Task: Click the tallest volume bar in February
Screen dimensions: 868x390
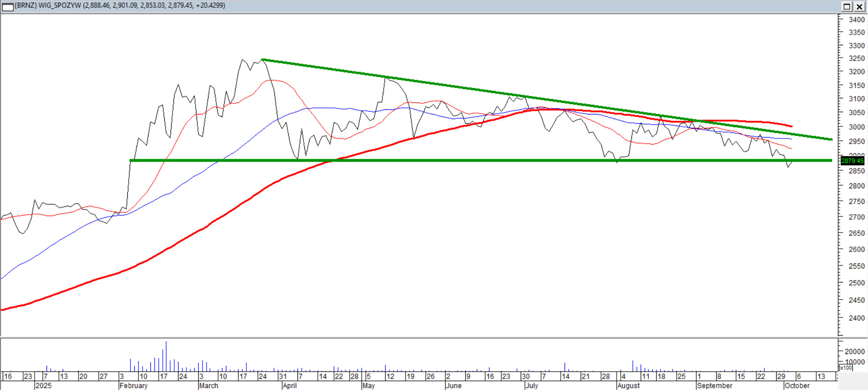Action: (166, 356)
